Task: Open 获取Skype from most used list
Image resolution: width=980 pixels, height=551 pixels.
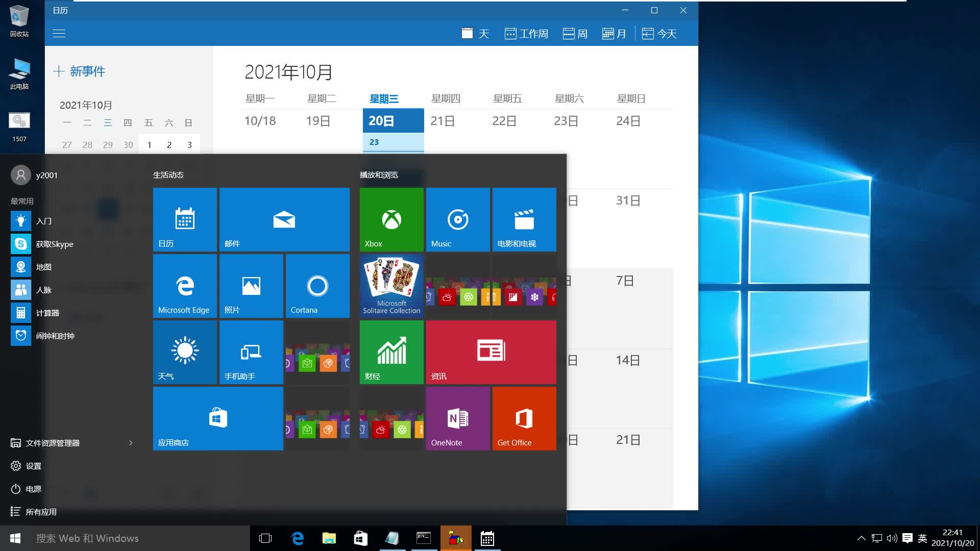Action: (71, 244)
